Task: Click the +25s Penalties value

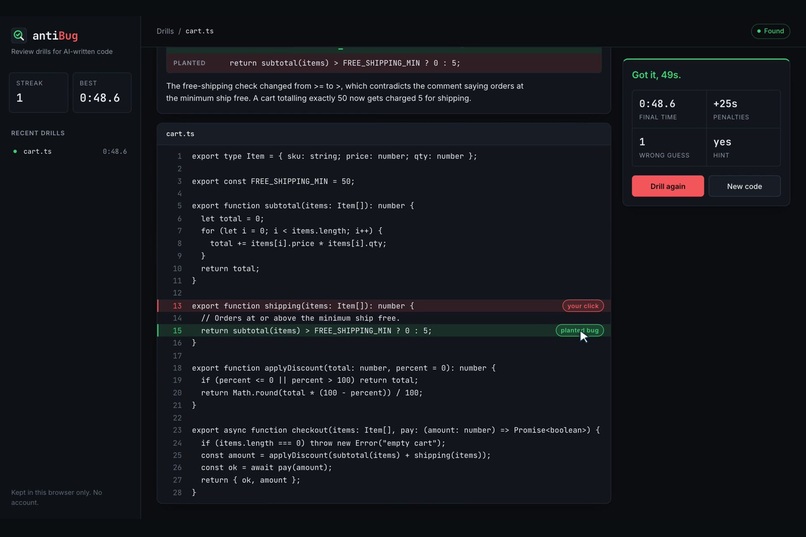Action: point(725,103)
